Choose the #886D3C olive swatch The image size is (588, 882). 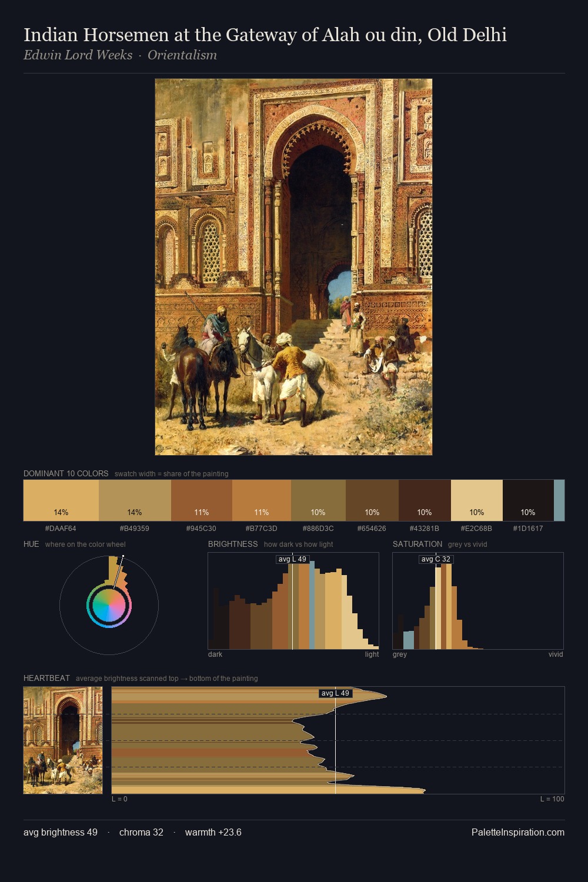pyautogui.click(x=318, y=500)
